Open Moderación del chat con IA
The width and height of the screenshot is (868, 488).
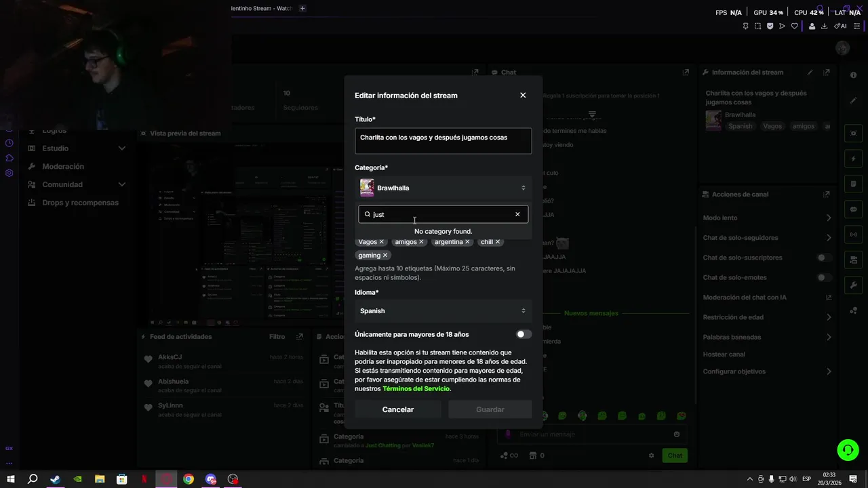tap(767, 298)
